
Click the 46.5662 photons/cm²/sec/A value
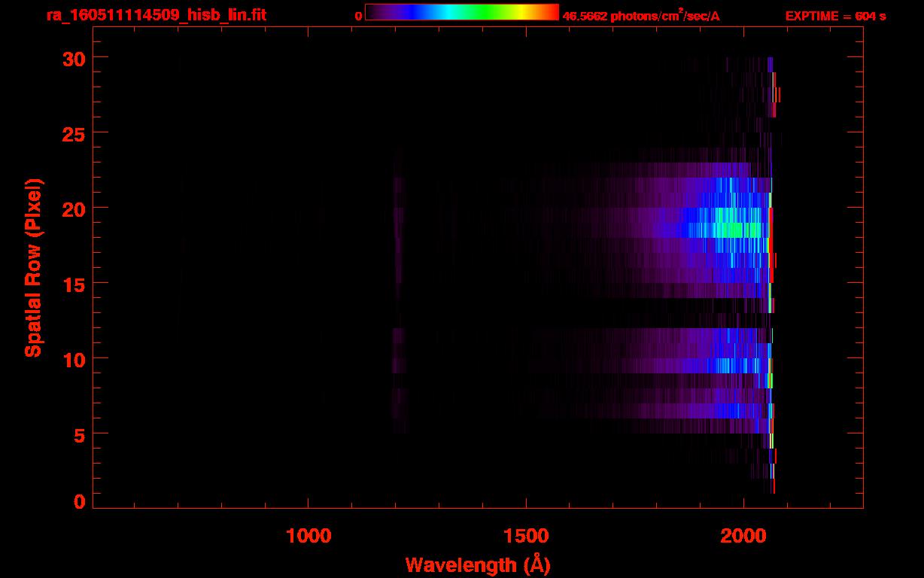point(641,15)
